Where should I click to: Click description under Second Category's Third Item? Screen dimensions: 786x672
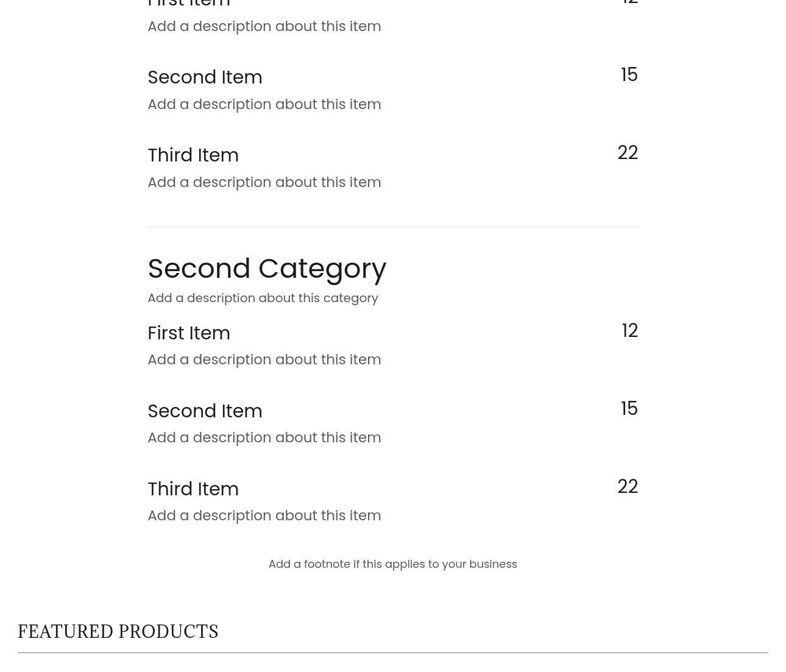coord(264,515)
